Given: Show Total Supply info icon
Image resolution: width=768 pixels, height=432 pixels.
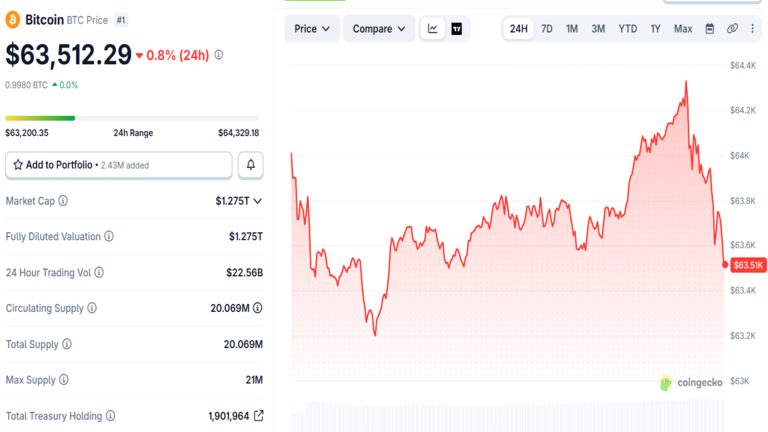Looking at the screenshot, I should pos(67,344).
